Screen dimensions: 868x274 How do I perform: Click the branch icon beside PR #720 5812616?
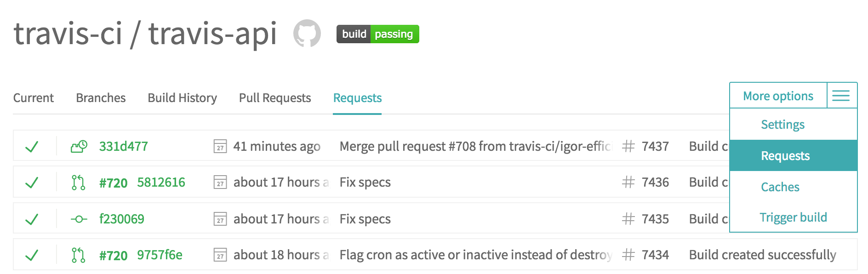click(79, 182)
